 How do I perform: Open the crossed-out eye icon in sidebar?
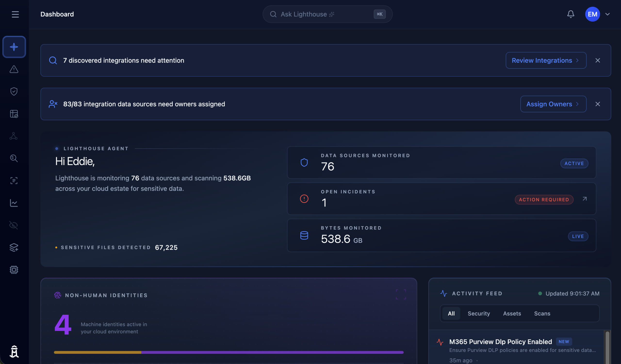(x=14, y=225)
